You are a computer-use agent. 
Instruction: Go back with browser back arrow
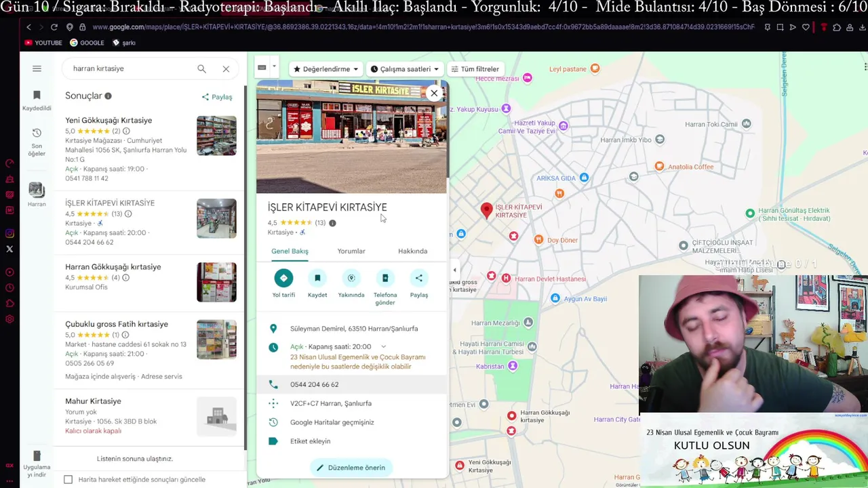tap(28, 27)
